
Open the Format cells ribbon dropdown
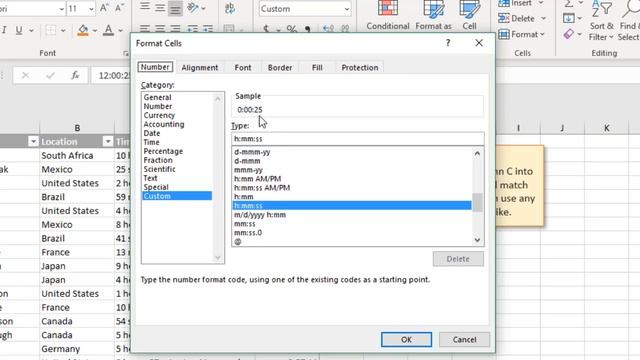pyautogui.click(x=522, y=35)
